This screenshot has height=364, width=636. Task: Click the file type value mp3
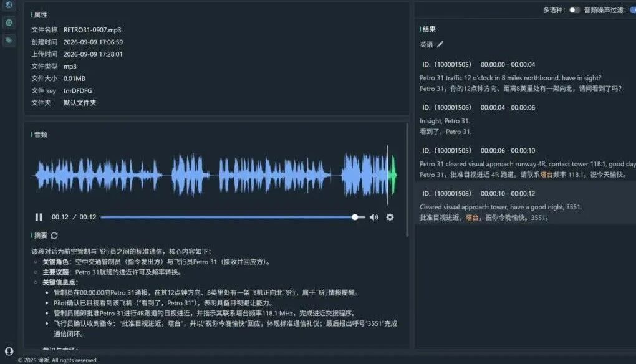(x=70, y=67)
